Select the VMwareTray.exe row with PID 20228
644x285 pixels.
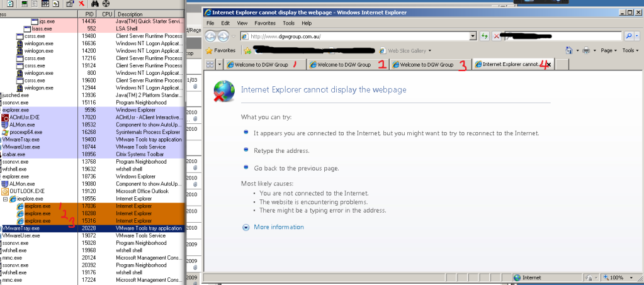[x=93, y=228]
